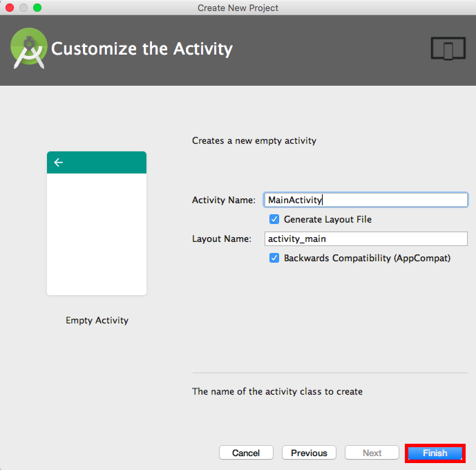Viewport: 476px width, 470px height.
Task: Click the phone and tablet device icon
Action: pyautogui.click(x=448, y=49)
